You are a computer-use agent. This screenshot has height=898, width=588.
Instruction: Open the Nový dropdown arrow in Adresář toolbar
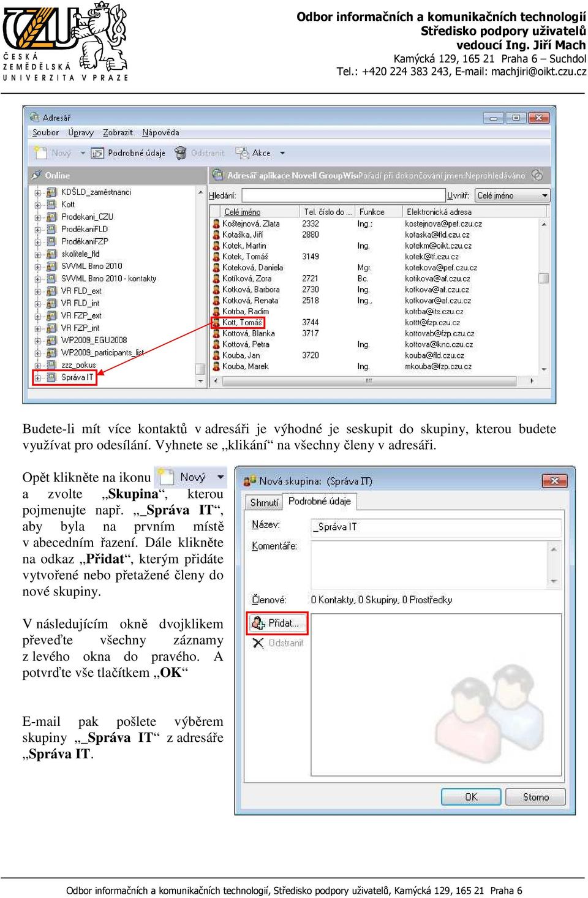[83, 153]
